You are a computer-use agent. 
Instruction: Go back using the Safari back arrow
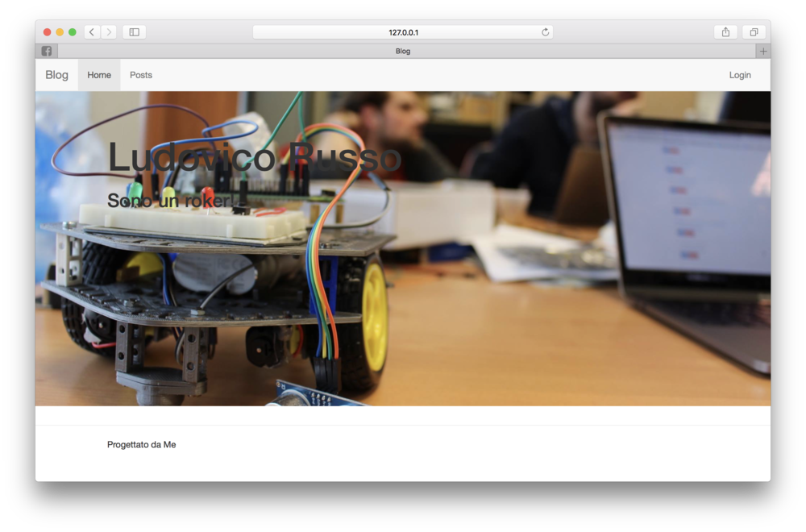click(92, 32)
